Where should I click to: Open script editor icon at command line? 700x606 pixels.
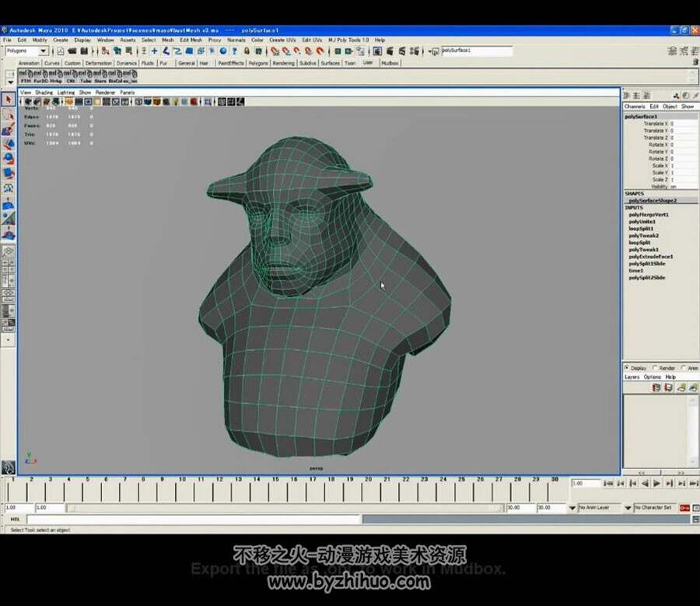click(x=695, y=520)
